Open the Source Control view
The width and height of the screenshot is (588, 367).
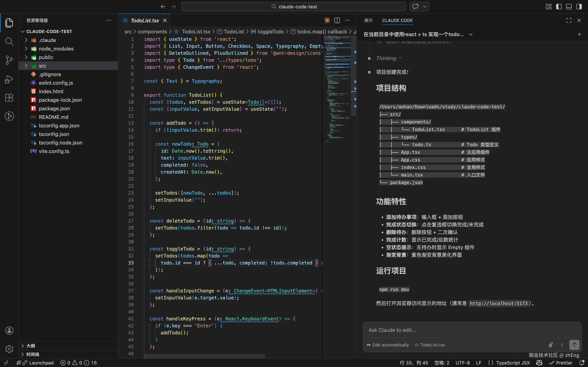(9, 60)
